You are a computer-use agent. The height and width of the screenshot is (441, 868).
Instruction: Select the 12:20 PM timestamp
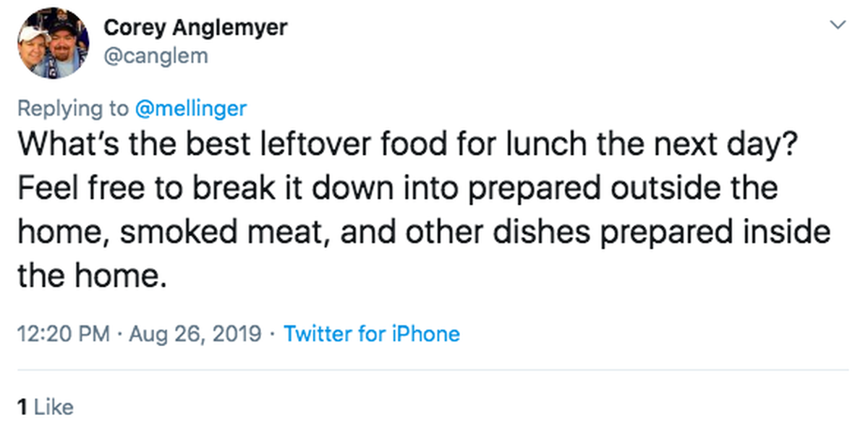pyautogui.click(x=64, y=334)
